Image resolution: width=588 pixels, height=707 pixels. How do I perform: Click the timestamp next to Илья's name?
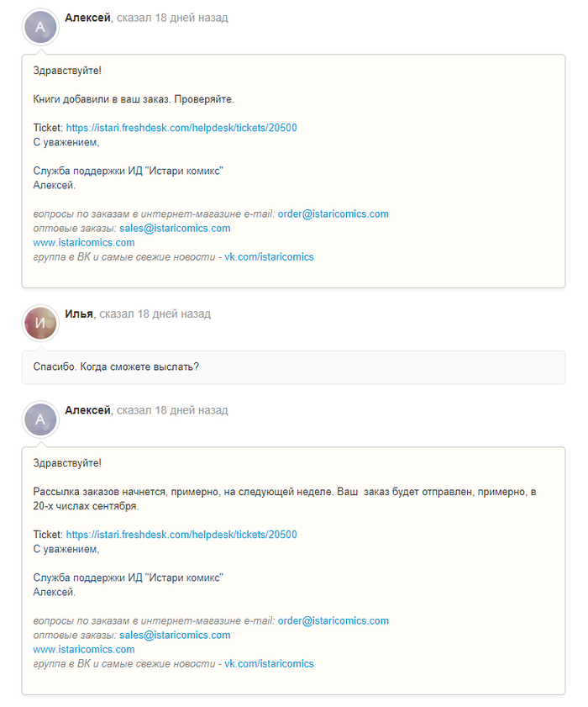pyautogui.click(x=155, y=314)
